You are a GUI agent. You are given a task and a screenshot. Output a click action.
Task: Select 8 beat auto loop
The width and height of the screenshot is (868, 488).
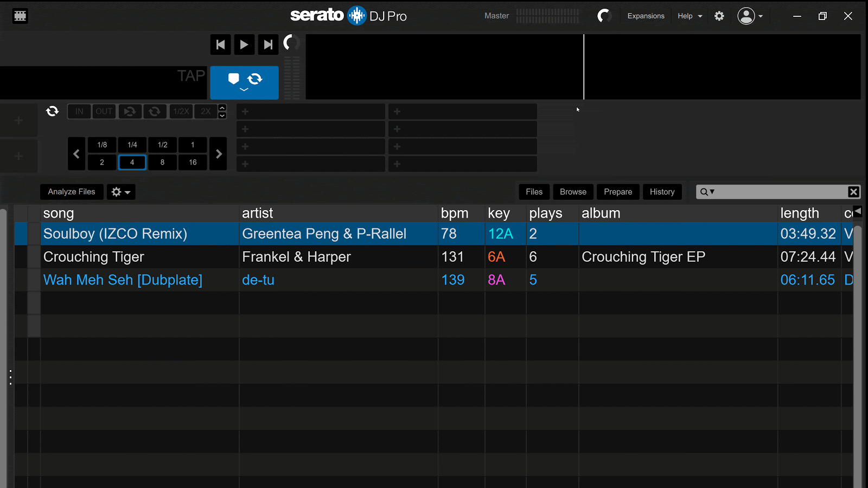coord(163,162)
